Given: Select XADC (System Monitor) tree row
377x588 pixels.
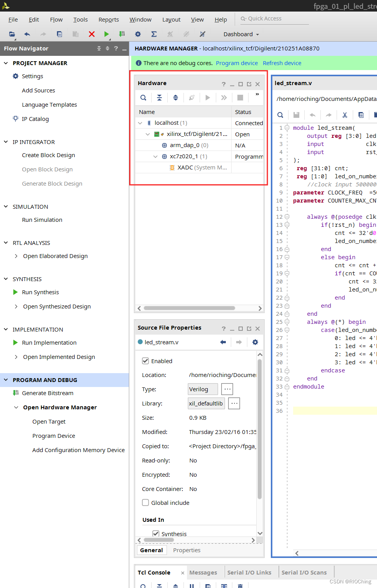Looking at the screenshot, I should [x=199, y=168].
